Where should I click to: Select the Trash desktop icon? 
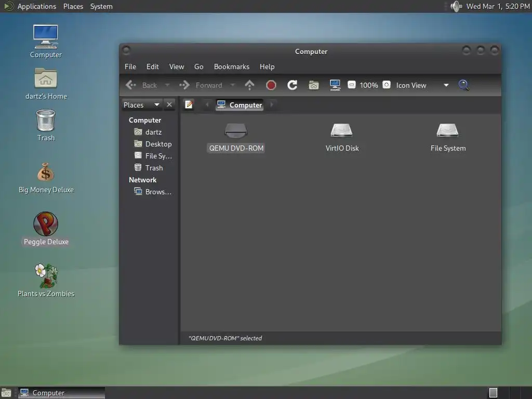point(46,125)
